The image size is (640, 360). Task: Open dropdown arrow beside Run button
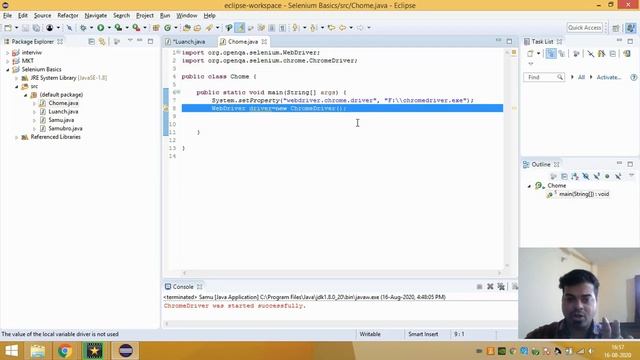[109, 28]
